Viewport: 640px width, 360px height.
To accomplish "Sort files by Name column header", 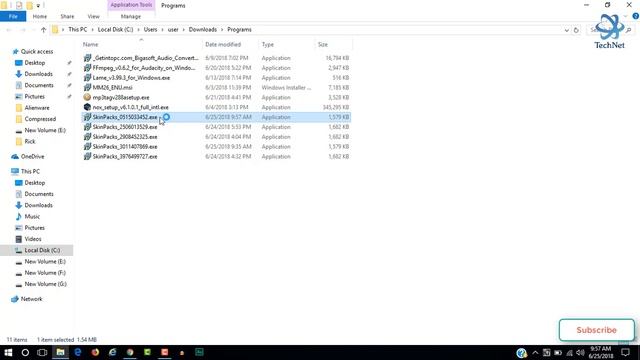I will (x=91, y=44).
